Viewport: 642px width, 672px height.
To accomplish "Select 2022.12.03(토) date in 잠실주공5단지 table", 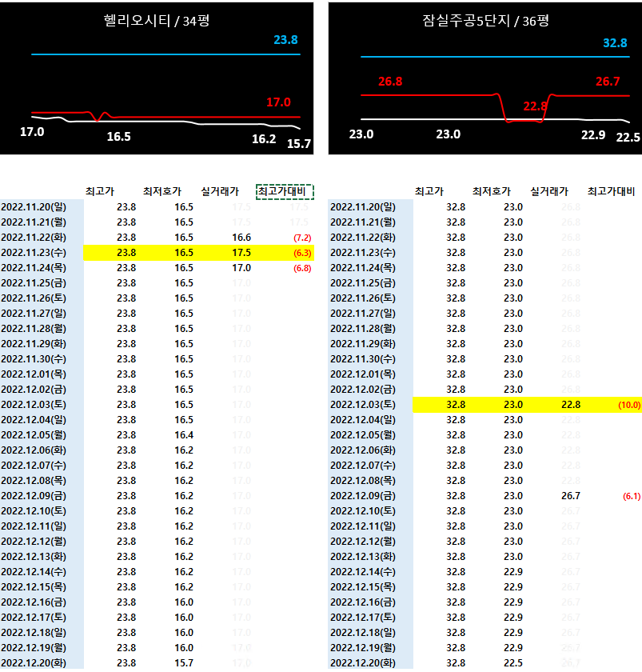I will [x=363, y=405].
